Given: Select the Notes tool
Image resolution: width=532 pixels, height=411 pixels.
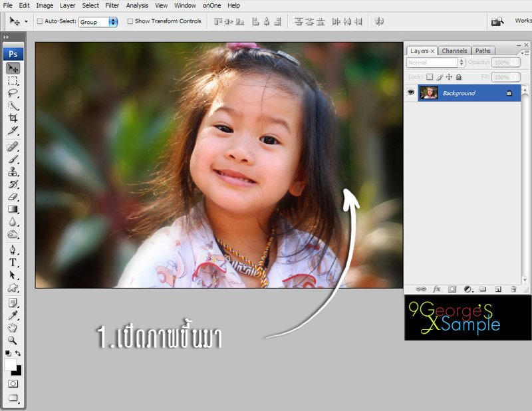Looking at the screenshot, I should click(x=13, y=303).
